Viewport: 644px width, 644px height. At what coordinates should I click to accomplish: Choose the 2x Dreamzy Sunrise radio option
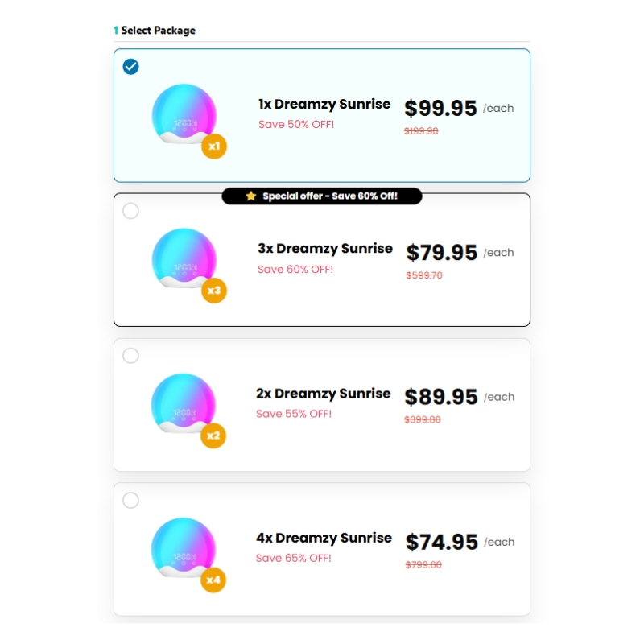coord(130,356)
